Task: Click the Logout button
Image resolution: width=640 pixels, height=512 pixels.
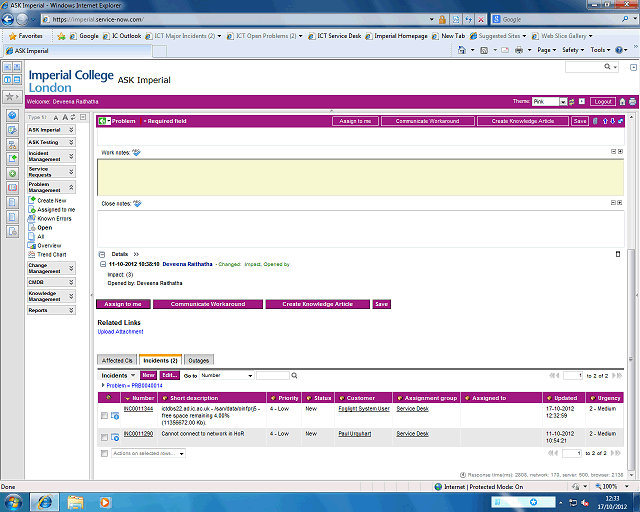Action: click(x=602, y=101)
